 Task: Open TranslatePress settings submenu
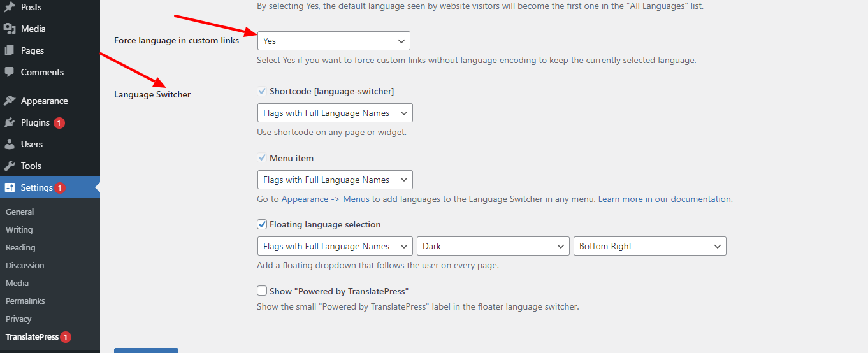(x=32, y=336)
